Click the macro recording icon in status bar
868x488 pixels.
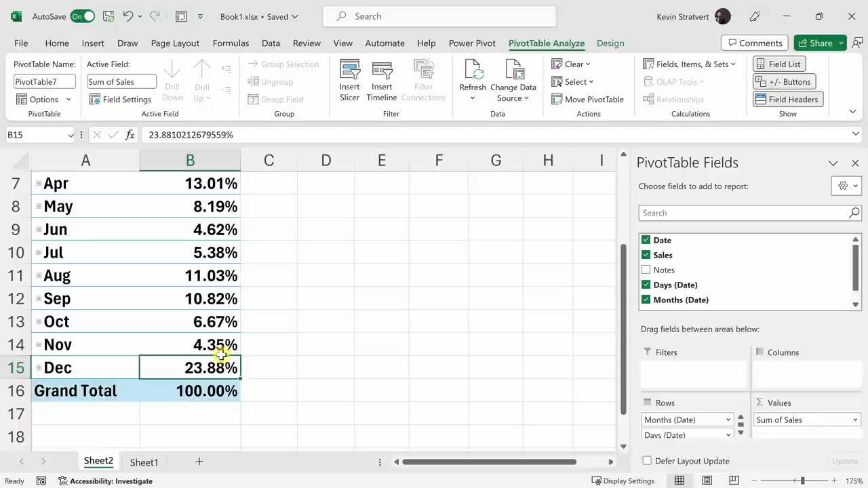coord(41,481)
